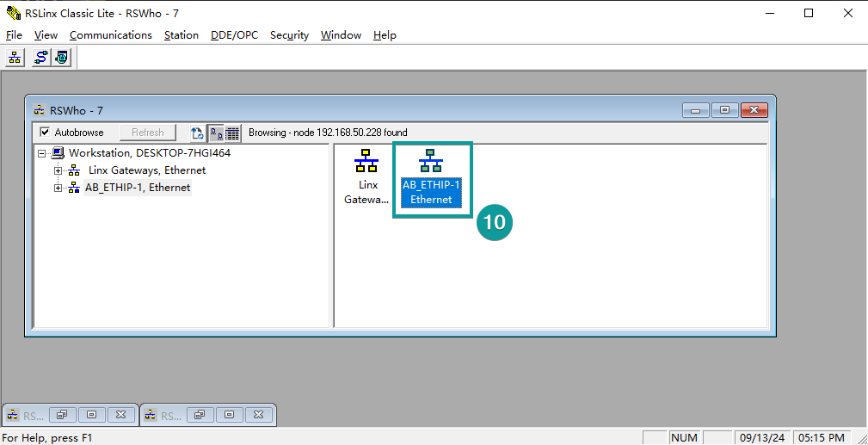Image resolution: width=868 pixels, height=445 pixels.
Task: Expand the AB_ETHIP-1, Ethernet node
Action: click(58, 188)
